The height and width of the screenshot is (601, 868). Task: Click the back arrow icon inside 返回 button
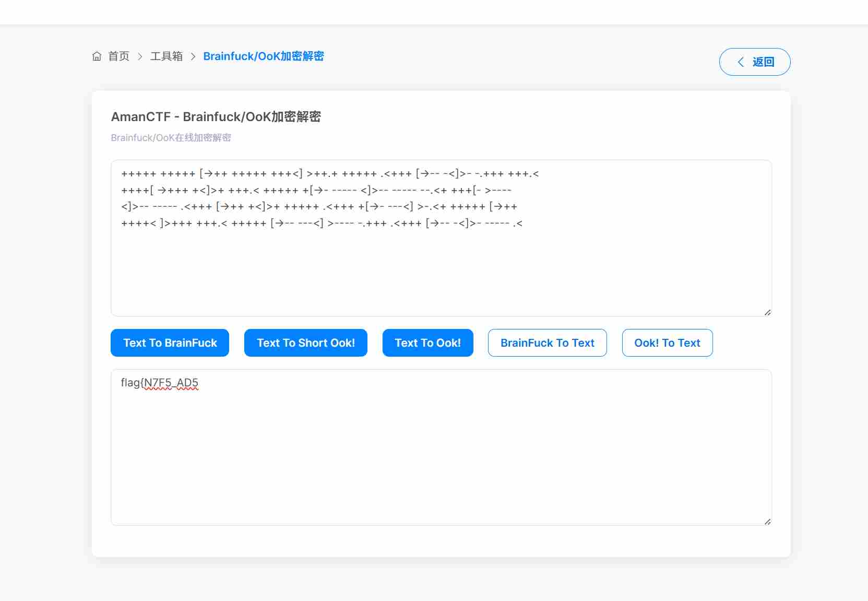tap(741, 62)
